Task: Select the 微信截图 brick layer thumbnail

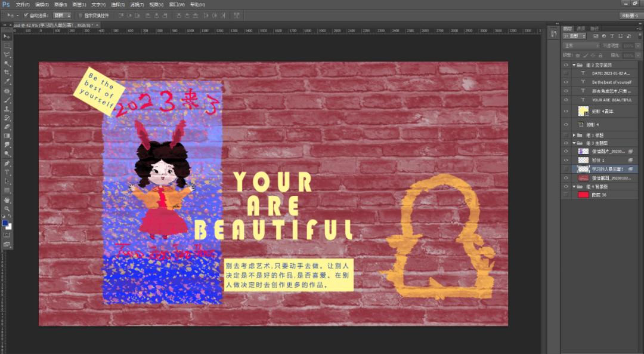Action: [x=583, y=178]
